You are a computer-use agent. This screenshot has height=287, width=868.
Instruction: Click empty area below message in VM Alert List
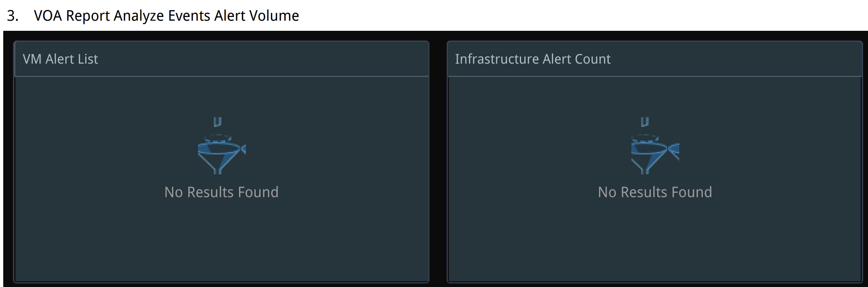221,243
